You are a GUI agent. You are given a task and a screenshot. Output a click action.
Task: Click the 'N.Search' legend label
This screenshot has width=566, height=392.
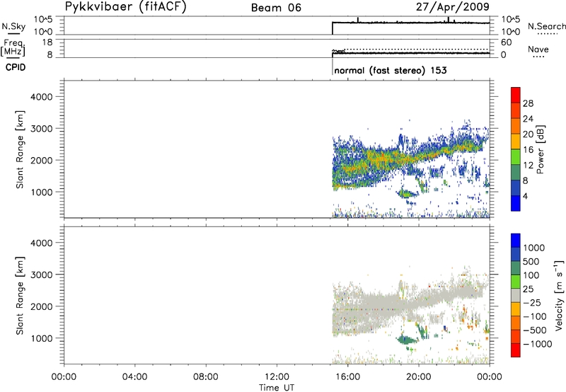click(x=546, y=26)
